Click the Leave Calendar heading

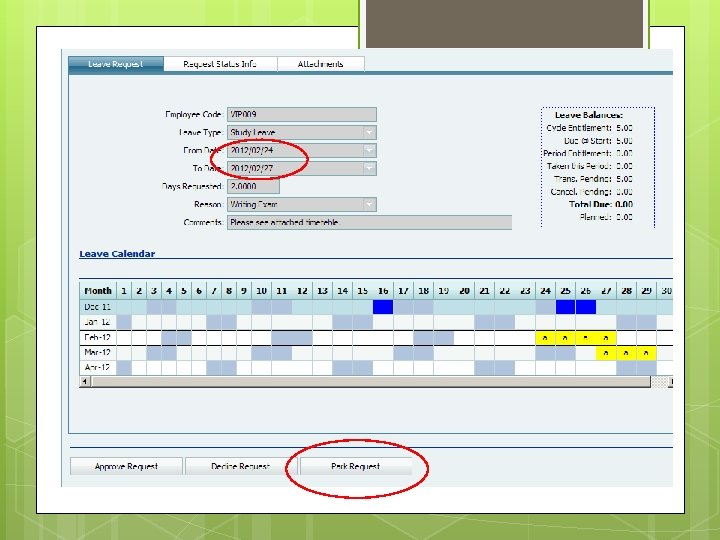tap(117, 254)
